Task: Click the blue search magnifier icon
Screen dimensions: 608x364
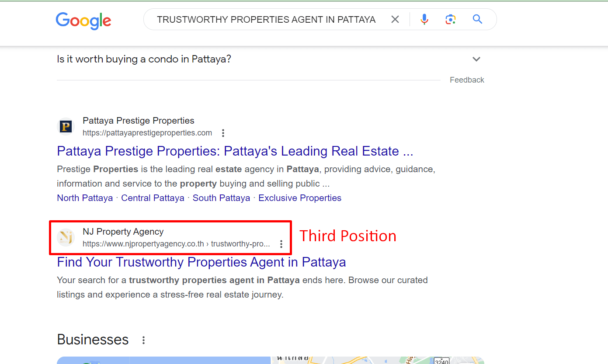Action: click(477, 19)
